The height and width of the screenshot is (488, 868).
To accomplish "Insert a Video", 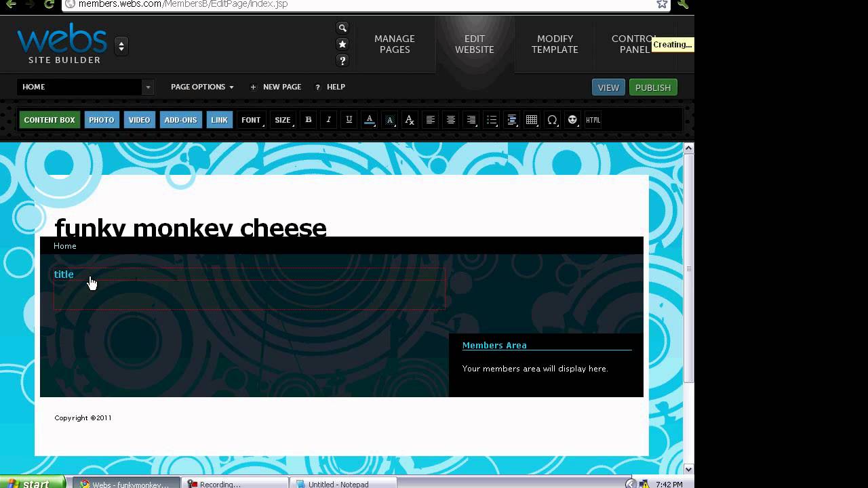I will 139,120.
